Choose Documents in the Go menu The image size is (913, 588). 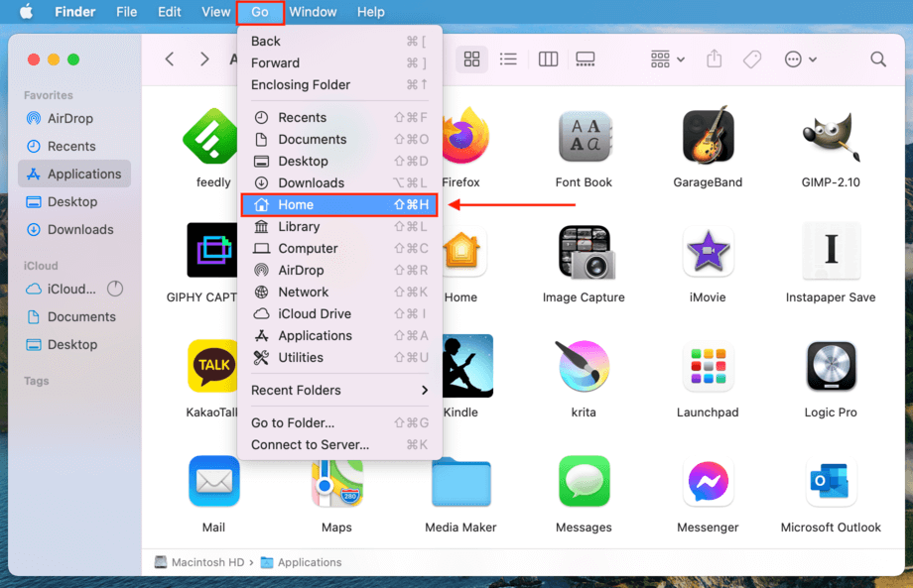[x=339, y=140]
